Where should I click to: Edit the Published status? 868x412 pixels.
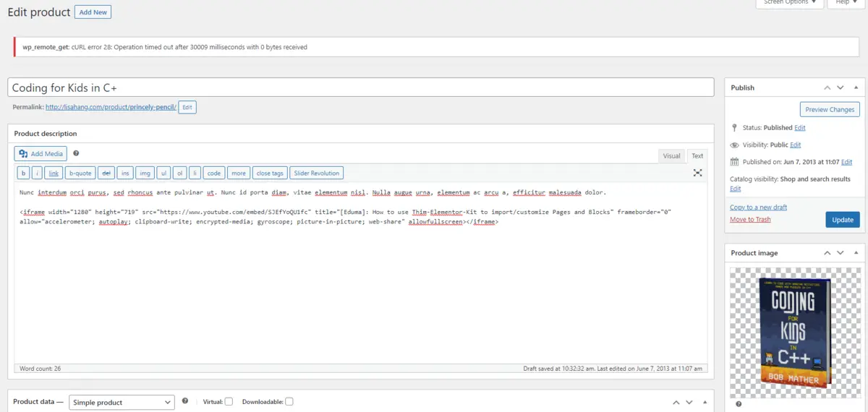click(800, 128)
